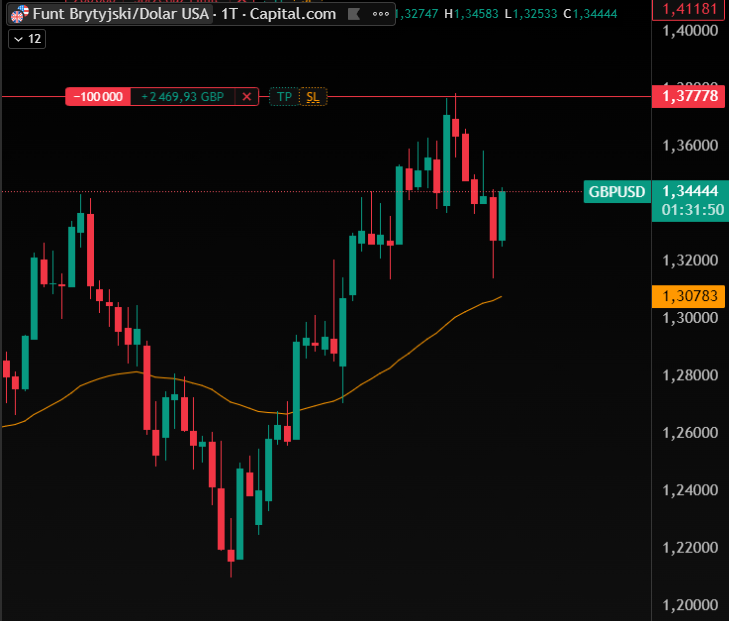729x621 pixels.
Task: Click the High value 1,34583
Action: [x=476, y=14]
